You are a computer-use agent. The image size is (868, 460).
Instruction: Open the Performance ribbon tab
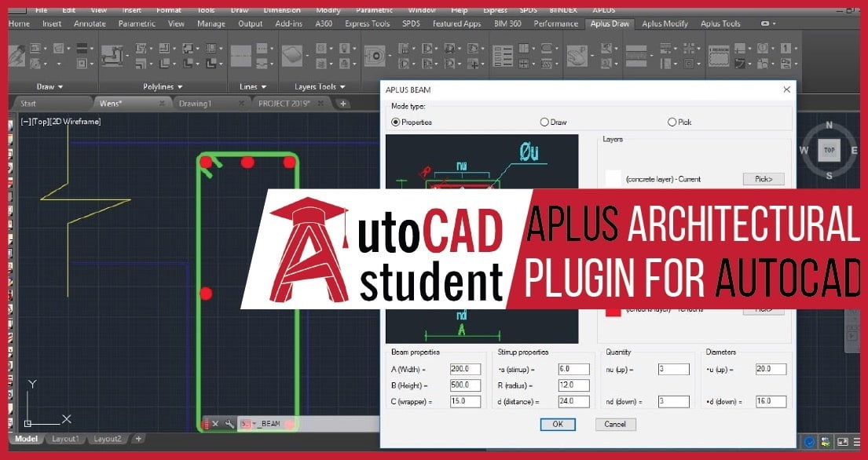pos(556,24)
